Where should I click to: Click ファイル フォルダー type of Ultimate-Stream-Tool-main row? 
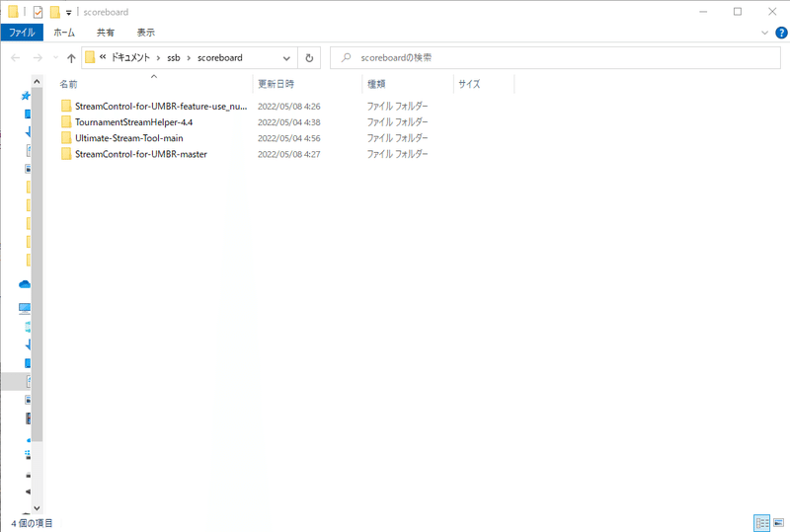coord(397,138)
